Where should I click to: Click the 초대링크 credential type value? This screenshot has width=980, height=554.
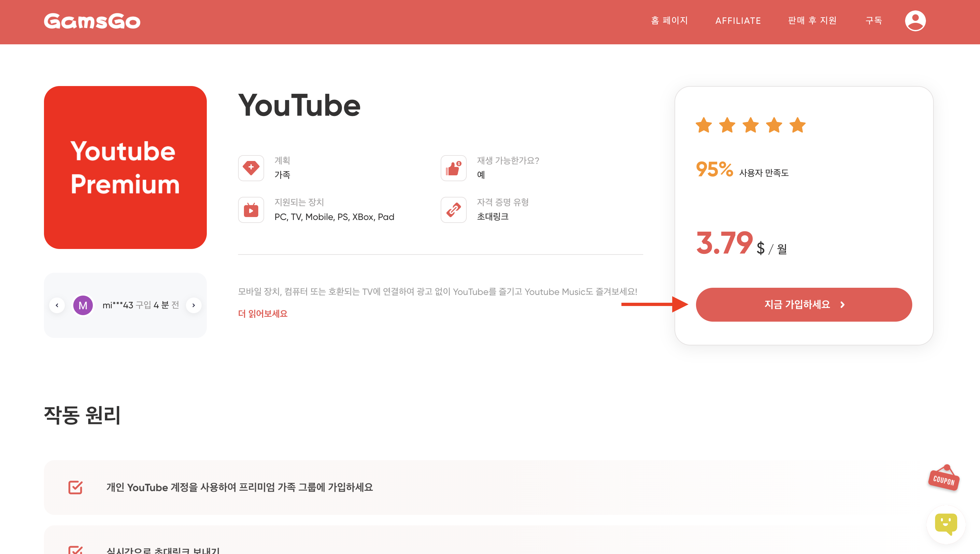pyautogui.click(x=493, y=217)
